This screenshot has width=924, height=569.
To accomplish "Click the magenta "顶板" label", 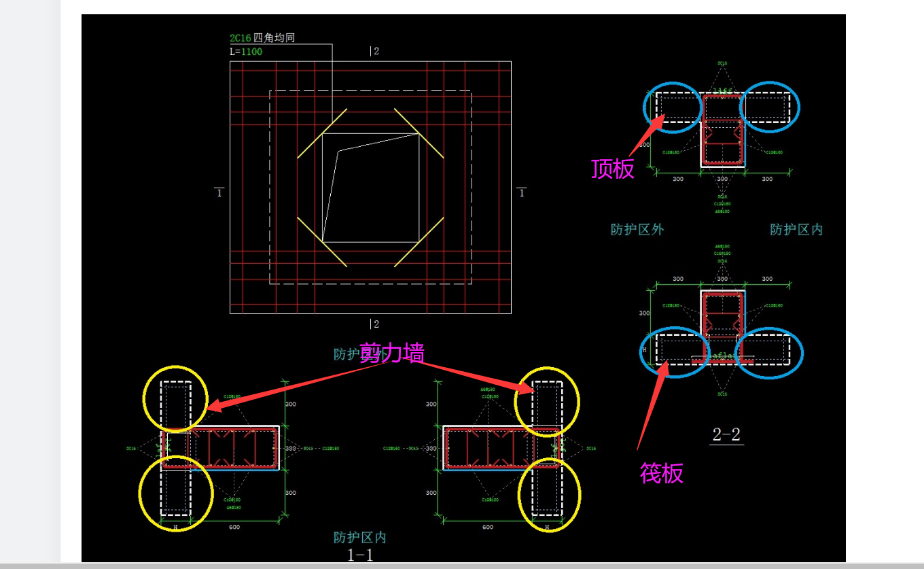I will pyautogui.click(x=613, y=169).
